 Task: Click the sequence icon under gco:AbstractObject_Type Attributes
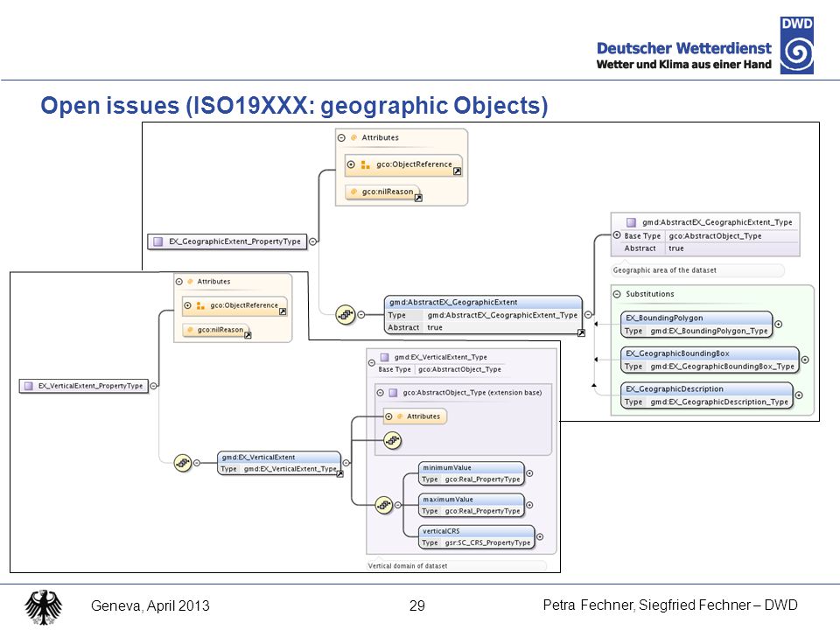pos(393,441)
